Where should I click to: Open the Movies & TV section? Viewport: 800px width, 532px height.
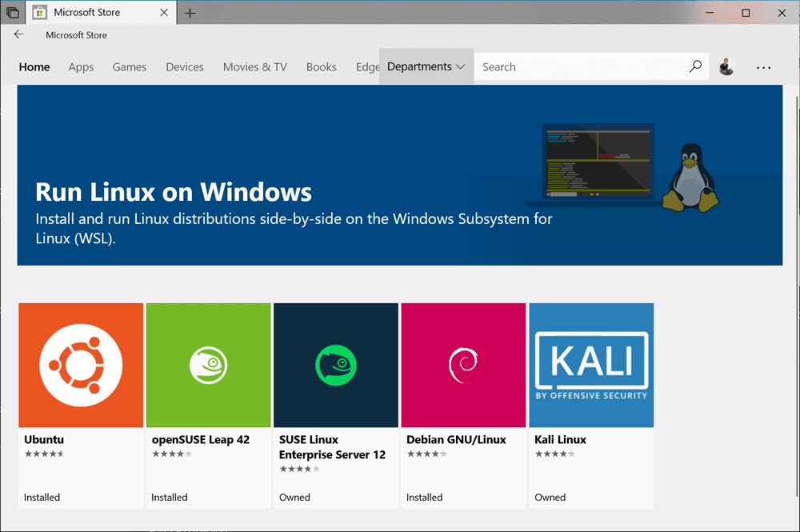tap(254, 67)
